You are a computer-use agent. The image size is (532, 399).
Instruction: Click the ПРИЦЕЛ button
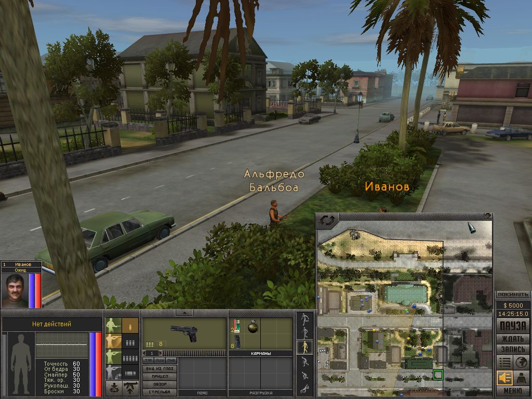pos(160,376)
